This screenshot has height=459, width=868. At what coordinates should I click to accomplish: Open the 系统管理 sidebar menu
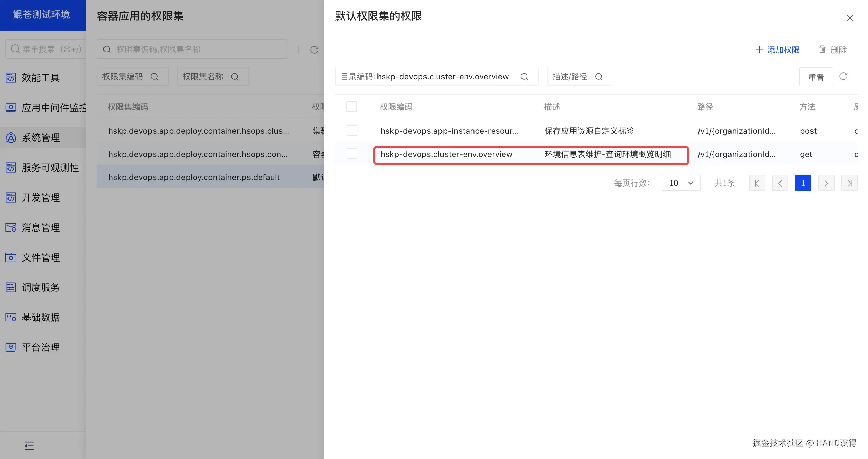coord(41,138)
